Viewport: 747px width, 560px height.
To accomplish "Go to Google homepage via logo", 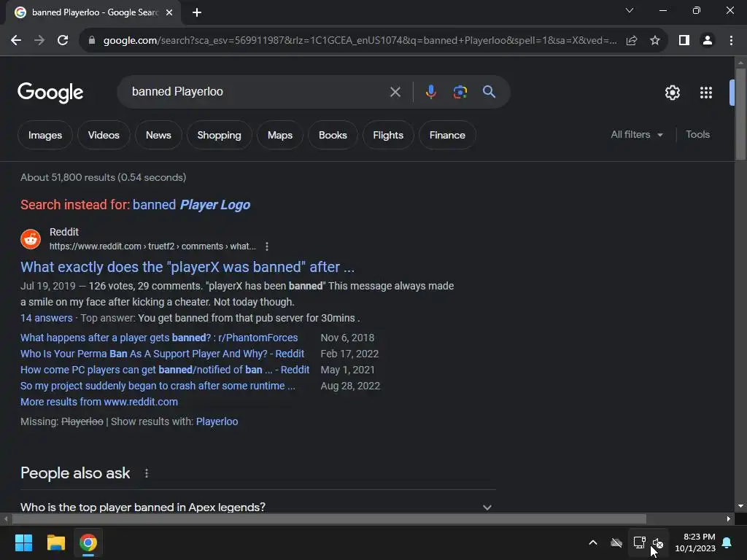I will (50, 93).
